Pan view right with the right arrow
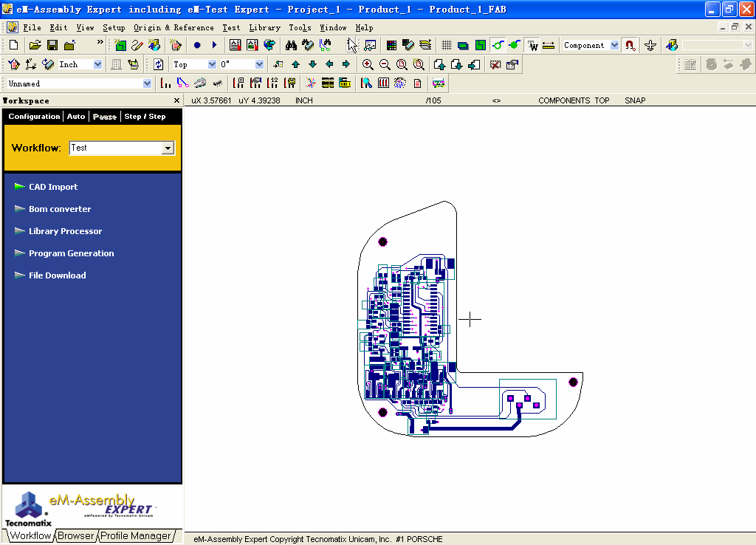The width and height of the screenshot is (756, 545). tap(346, 64)
